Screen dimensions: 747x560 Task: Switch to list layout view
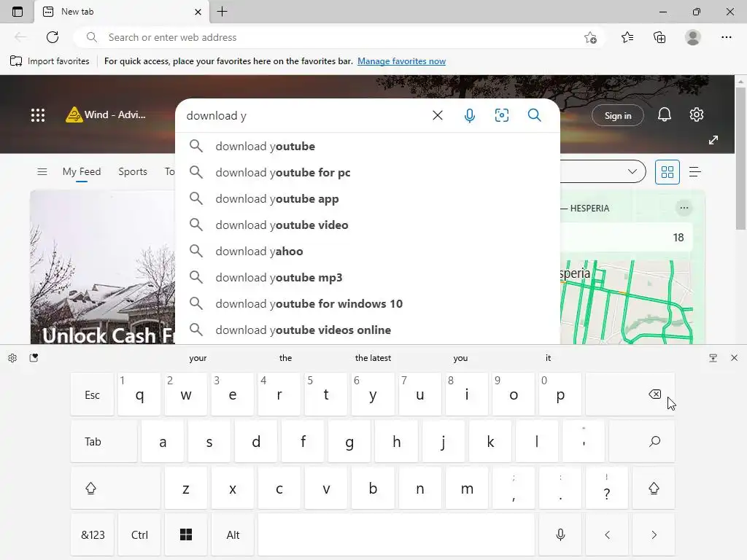[695, 172]
